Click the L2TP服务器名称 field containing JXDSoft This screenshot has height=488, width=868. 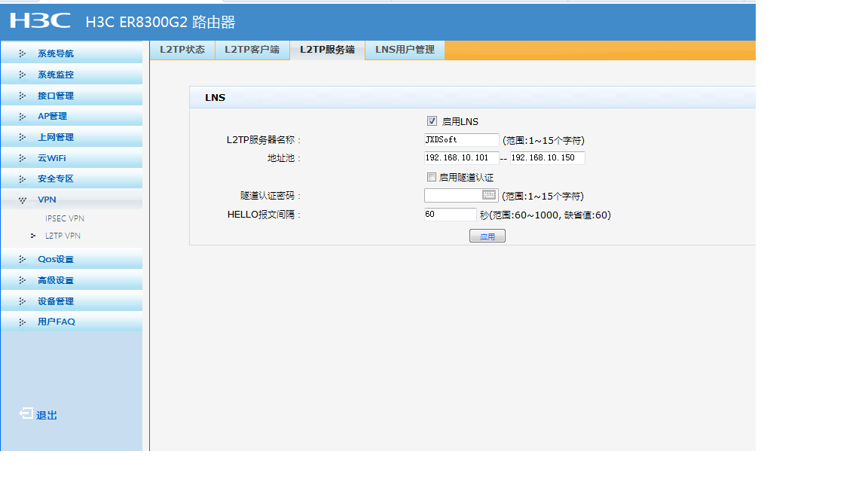pyautogui.click(x=462, y=140)
